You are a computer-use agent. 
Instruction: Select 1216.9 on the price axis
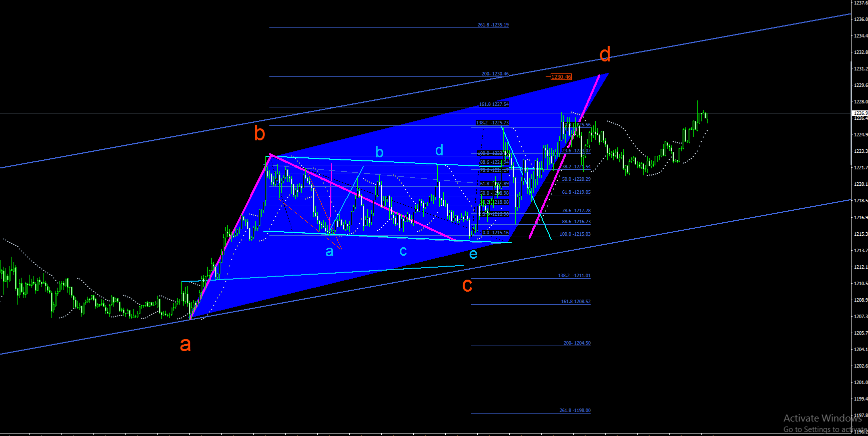click(x=861, y=218)
